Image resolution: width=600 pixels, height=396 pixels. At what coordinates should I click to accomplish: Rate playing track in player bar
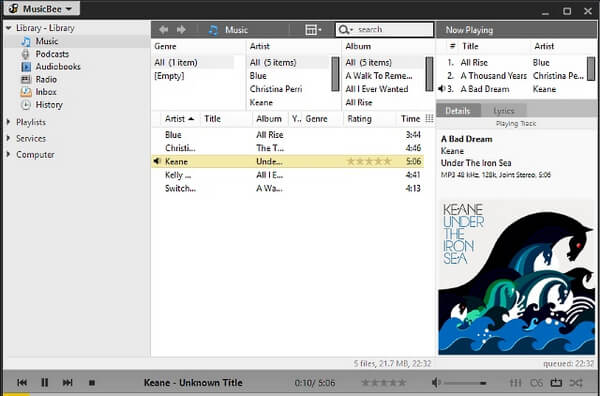point(384,382)
